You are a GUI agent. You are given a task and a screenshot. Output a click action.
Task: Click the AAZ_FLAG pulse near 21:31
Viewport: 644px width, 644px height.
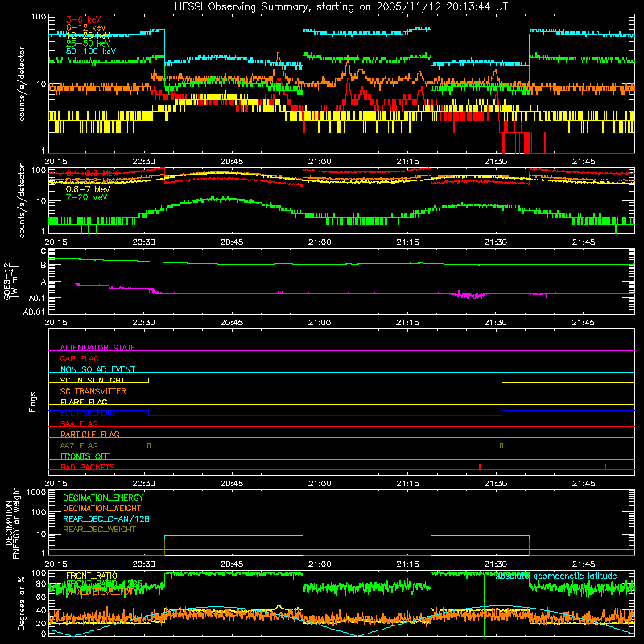click(502, 445)
